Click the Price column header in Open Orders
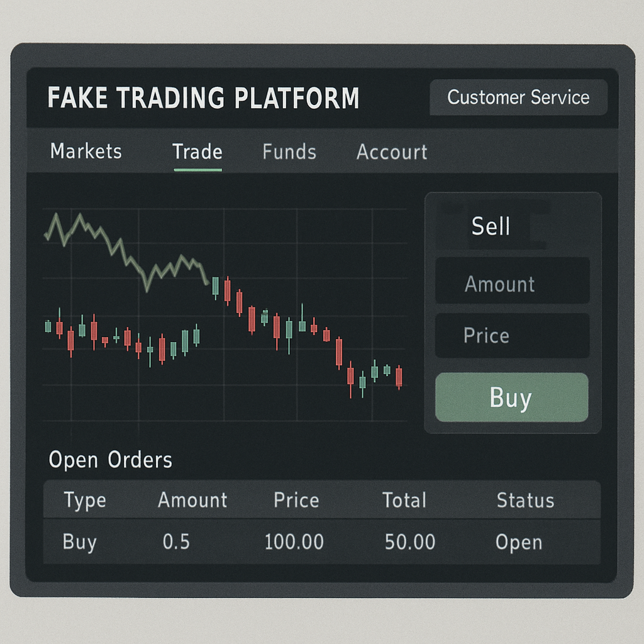The width and height of the screenshot is (644, 644). click(x=296, y=501)
